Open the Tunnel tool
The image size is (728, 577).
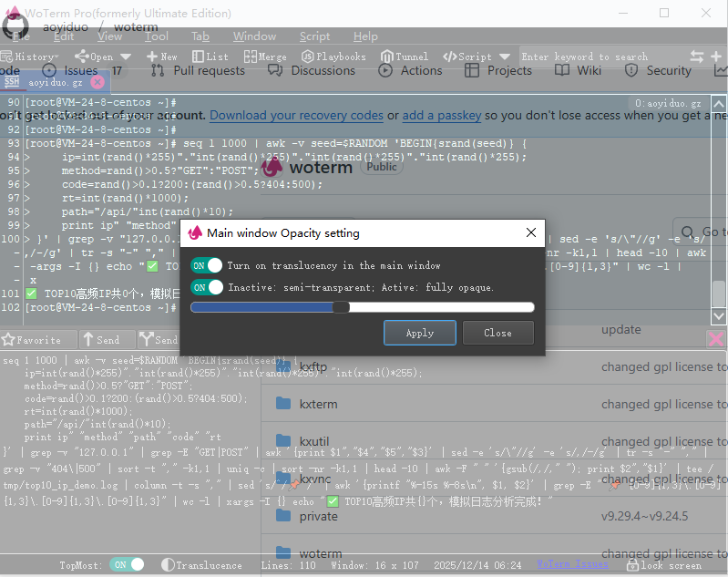(x=404, y=57)
